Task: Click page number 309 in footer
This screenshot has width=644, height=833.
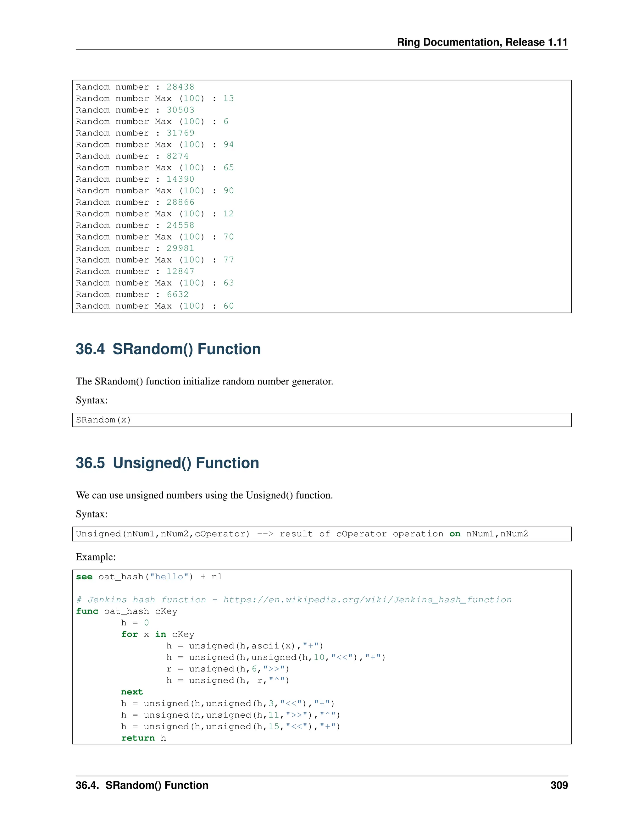Action: coord(559,785)
